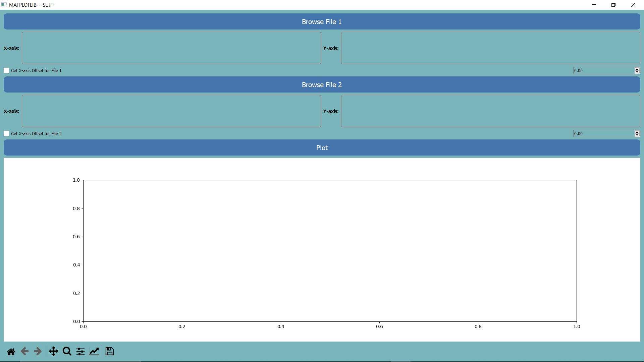Open Configure subplots sliders icon
644x362 pixels.
(80, 351)
